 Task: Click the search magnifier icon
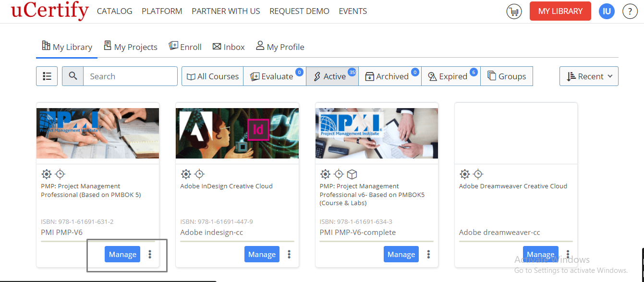pos(73,76)
